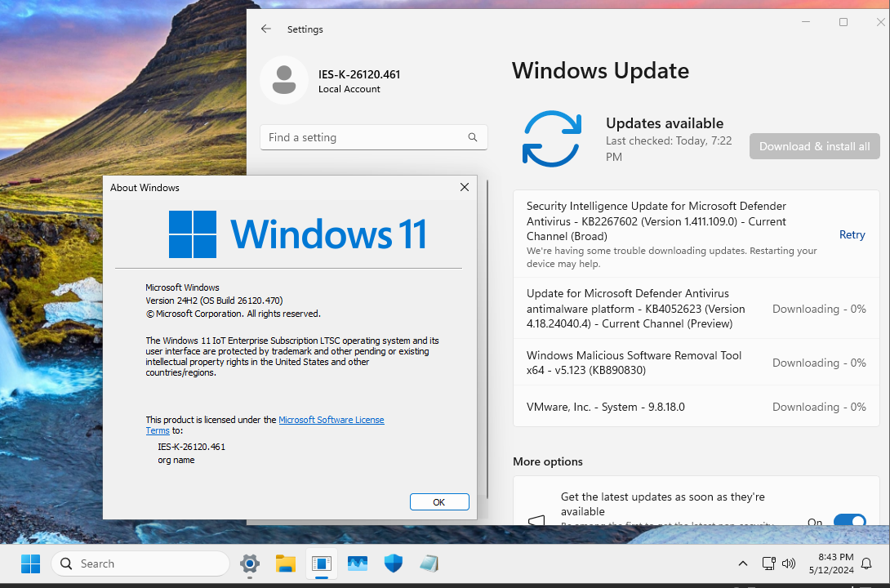Open the Settings gear in the taskbar
The height and width of the screenshot is (588, 890).
250,563
